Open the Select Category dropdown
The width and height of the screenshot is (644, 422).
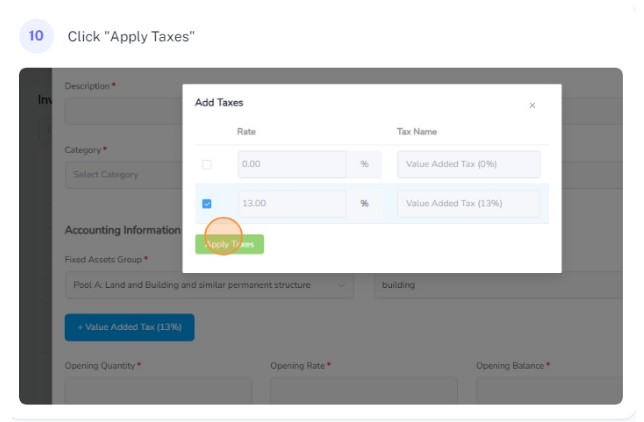point(124,175)
